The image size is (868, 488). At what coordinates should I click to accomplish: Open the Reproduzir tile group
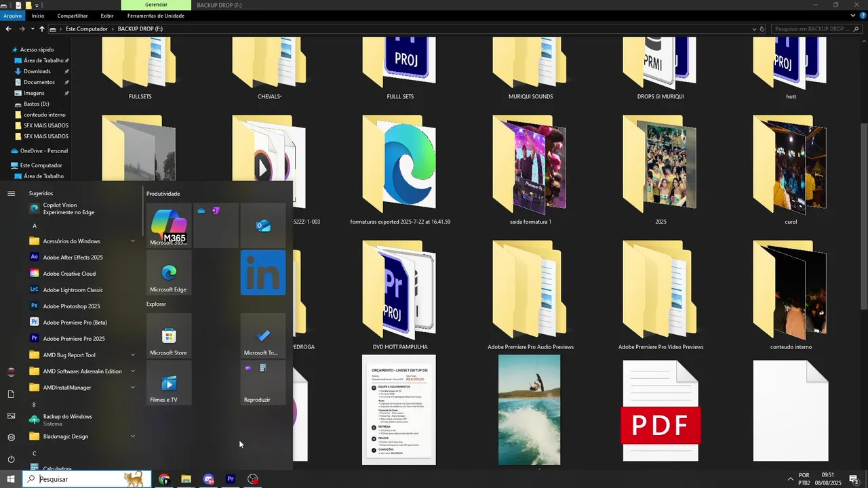pyautogui.click(x=263, y=383)
